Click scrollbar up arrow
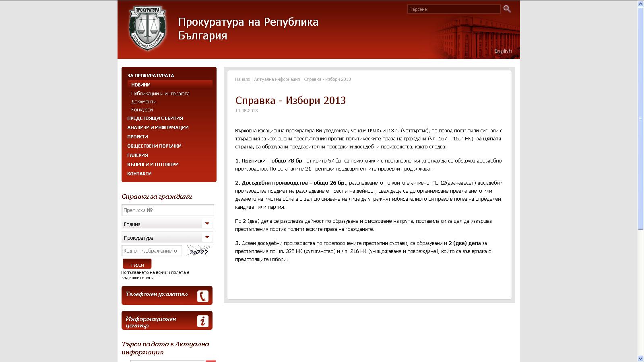This screenshot has height=362, width=644. [640, 3]
